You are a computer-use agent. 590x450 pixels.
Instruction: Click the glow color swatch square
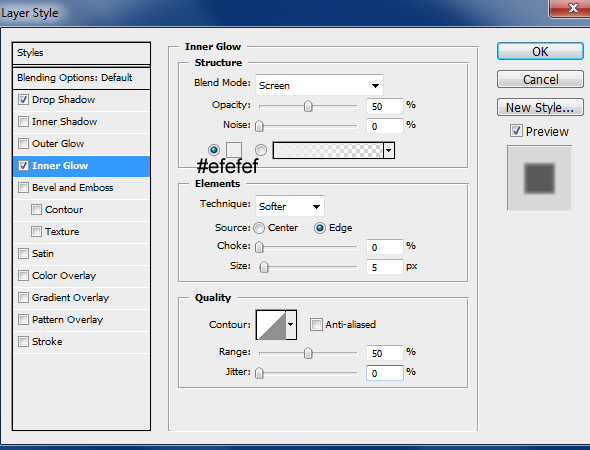234,150
